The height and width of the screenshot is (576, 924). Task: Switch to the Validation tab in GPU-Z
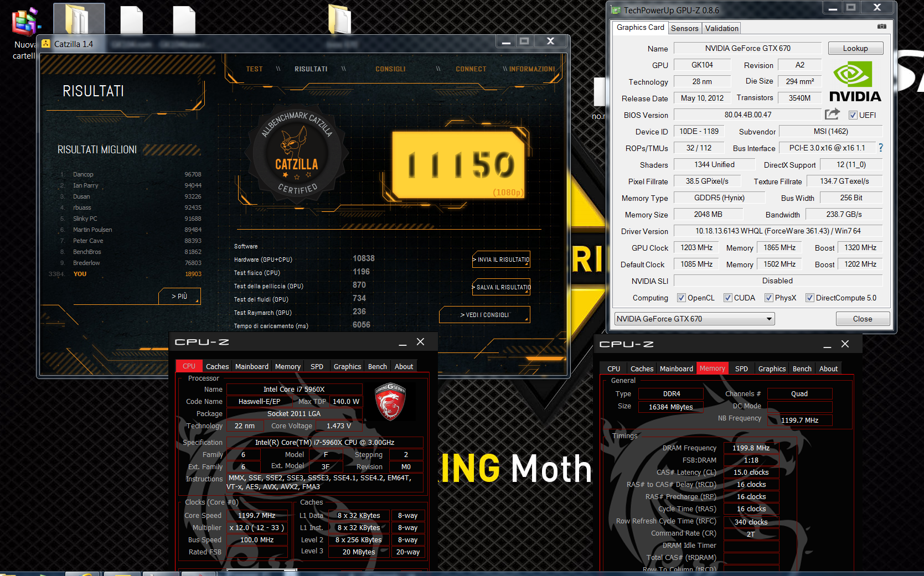pos(721,28)
